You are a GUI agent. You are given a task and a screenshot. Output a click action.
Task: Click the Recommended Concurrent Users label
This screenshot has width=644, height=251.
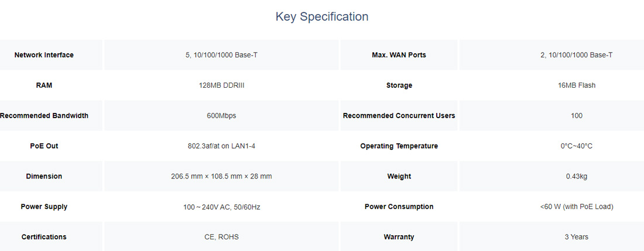click(399, 116)
